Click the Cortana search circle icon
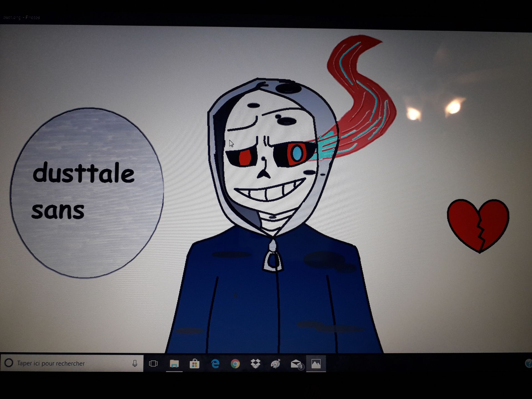This screenshot has width=532, height=399. (9, 363)
